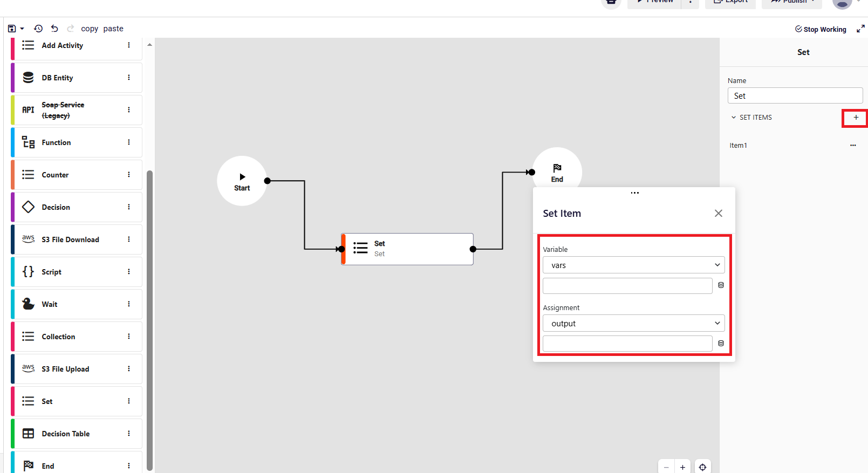This screenshot has width=868, height=473.
Task: Recenter the canvas with the crosshair icon
Action: (x=702, y=467)
